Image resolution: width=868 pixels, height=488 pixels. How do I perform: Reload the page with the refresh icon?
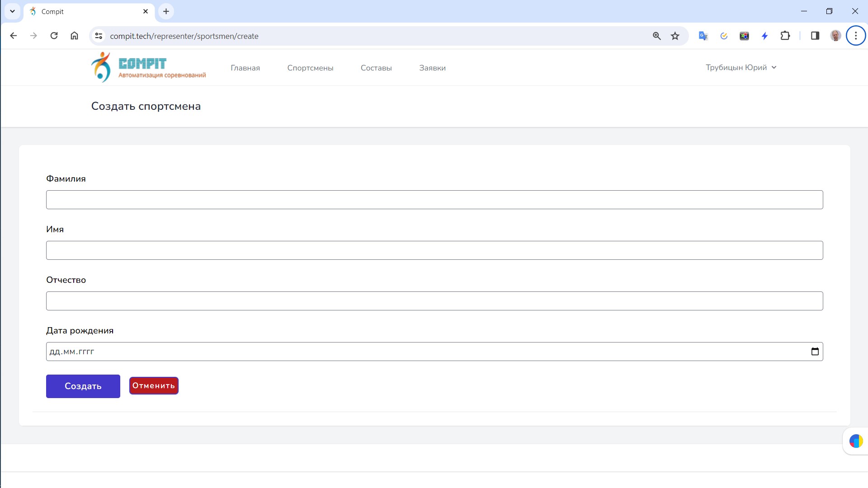coord(54,36)
